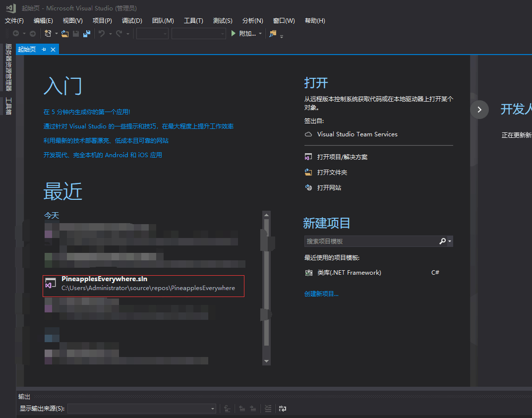Click the Navigate Forward arrow in toolbar
Screen dimensions: 532x418
pyautogui.click(x=33, y=33)
